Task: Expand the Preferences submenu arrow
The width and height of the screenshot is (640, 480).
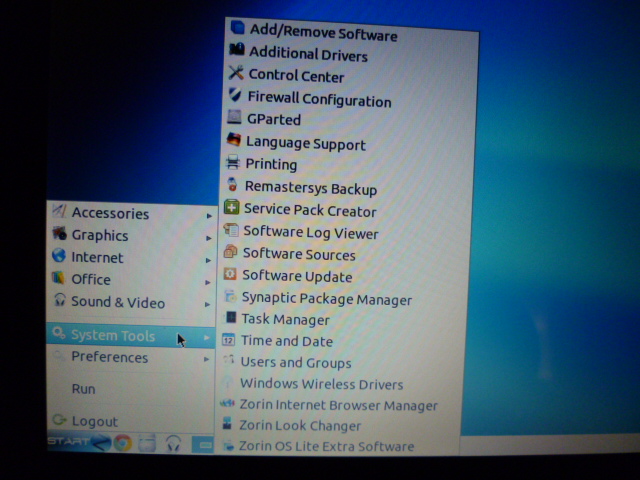Action: tap(207, 359)
